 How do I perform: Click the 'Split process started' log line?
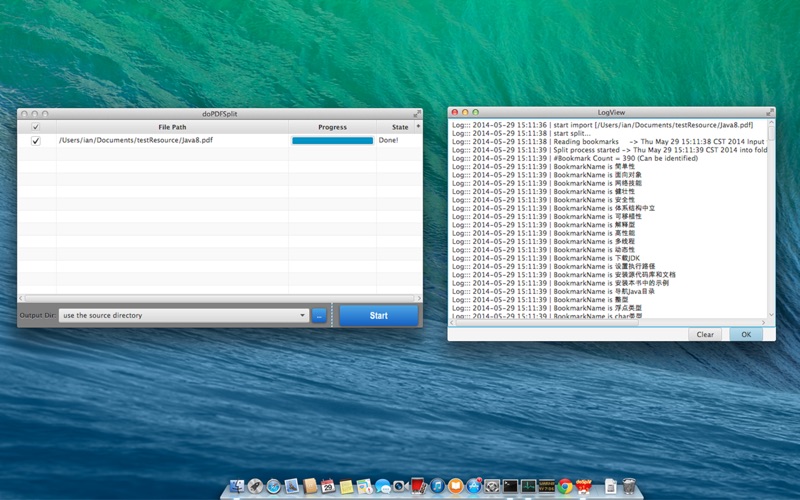pyautogui.click(x=610, y=150)
